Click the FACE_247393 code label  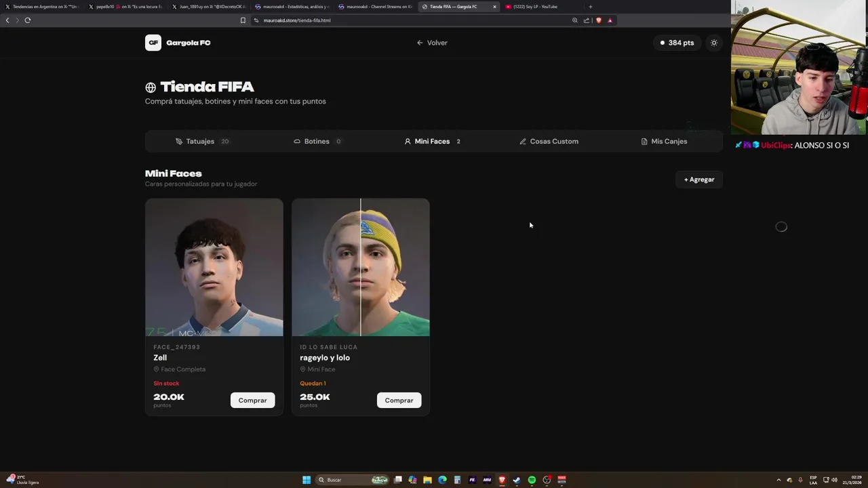[x=176, y=347]
